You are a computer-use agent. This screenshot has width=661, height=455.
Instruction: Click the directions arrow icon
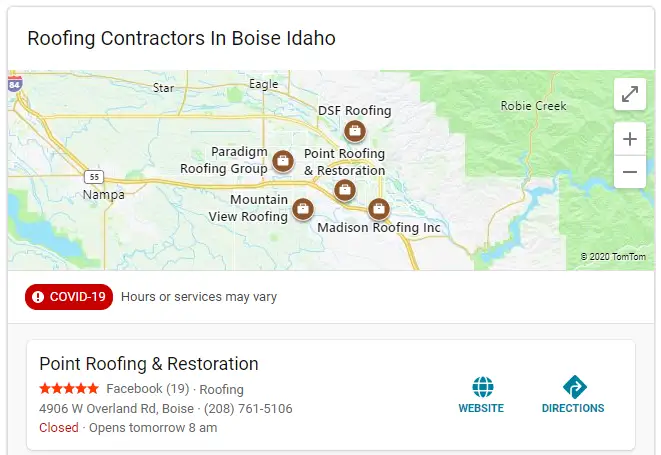[x=573, y=386]
